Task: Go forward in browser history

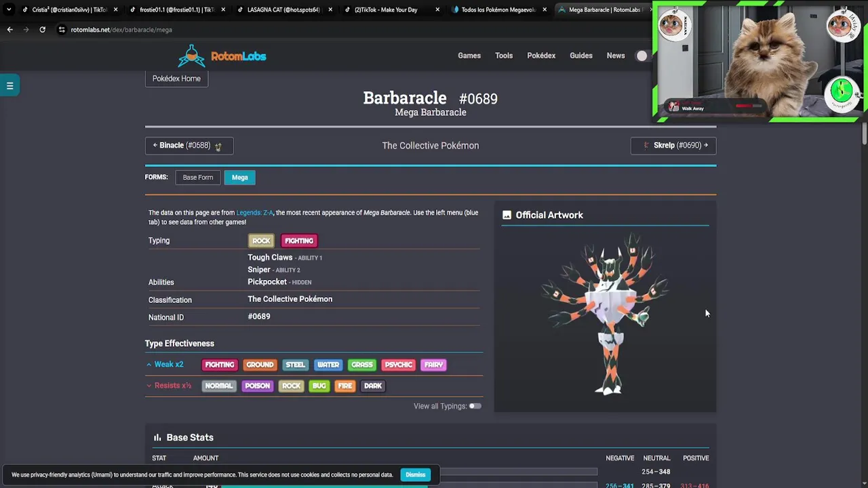Action: pyautogui.click(x=26, y=30)
